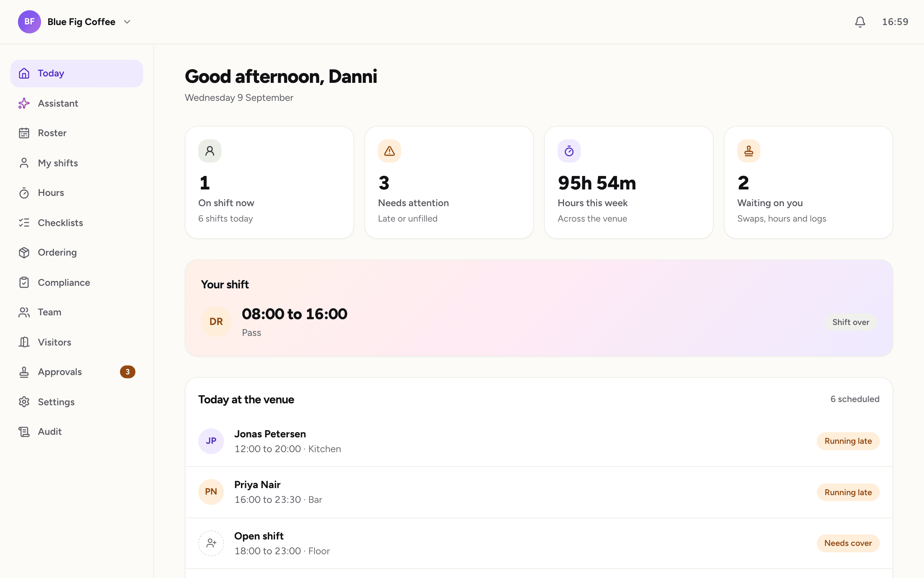Click the My shifts person icon
The width and height of the screenshot is (924, 578).
(24, 163)
